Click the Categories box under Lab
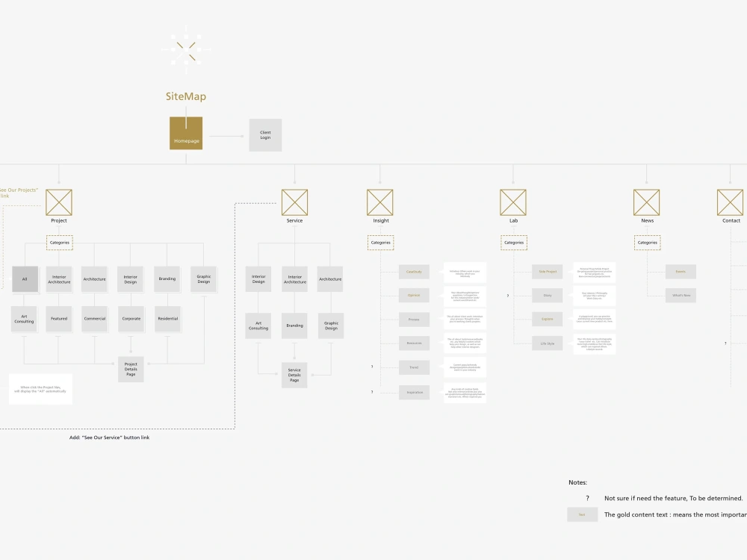 click(x=514, y=243)
